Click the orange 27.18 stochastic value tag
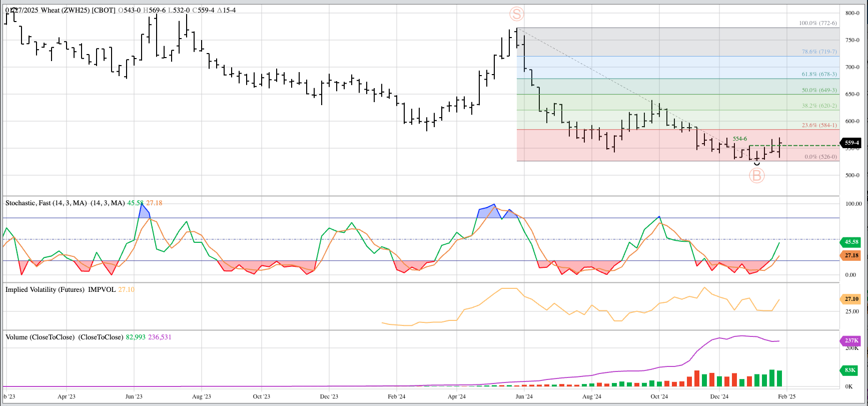Viewport: 868px width, 406px height. click(x=851, y=255)
